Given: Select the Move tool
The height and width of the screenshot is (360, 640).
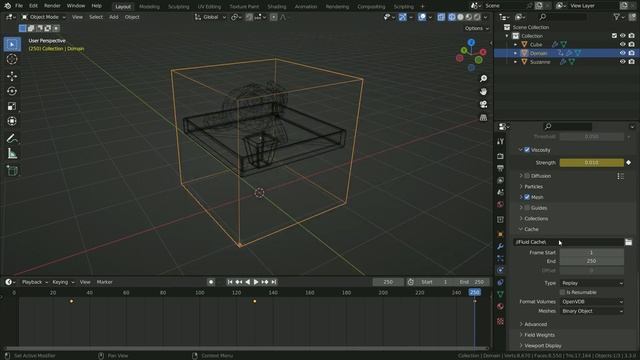Looking at the screenshot, I should pos(12,76).
